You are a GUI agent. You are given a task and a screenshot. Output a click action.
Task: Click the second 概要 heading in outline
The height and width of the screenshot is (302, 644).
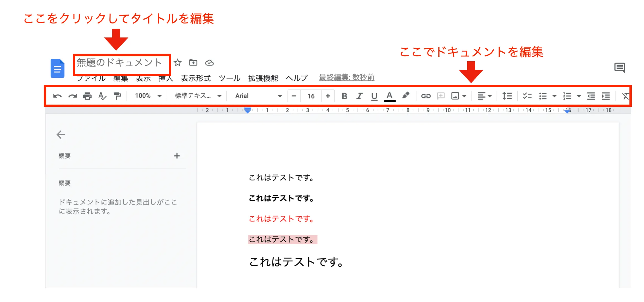(x=65, y=183)
